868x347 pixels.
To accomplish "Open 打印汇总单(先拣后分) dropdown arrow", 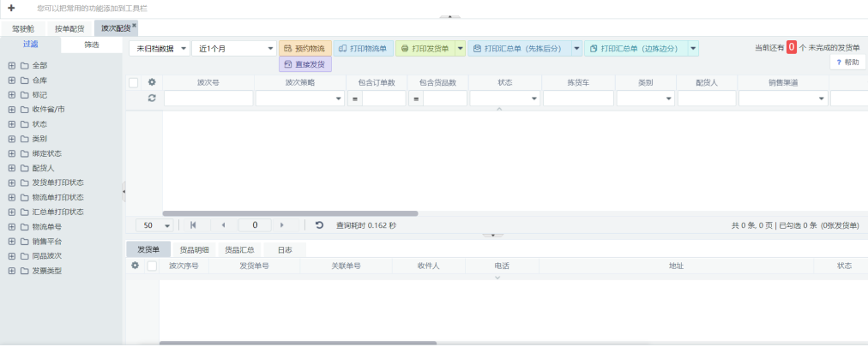I will (x=577, y=49).
